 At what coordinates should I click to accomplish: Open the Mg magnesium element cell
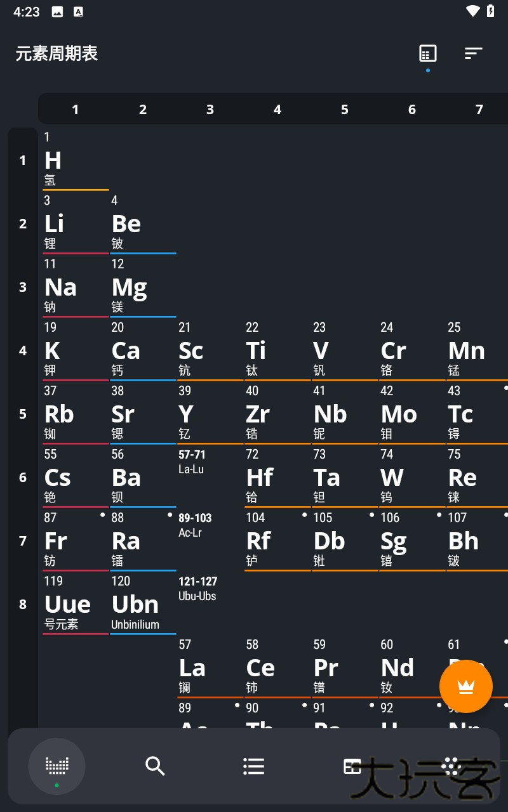tap(143, 287)
